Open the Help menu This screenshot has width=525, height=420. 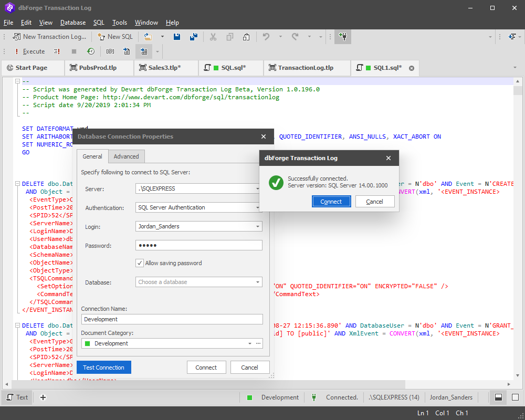172,23
